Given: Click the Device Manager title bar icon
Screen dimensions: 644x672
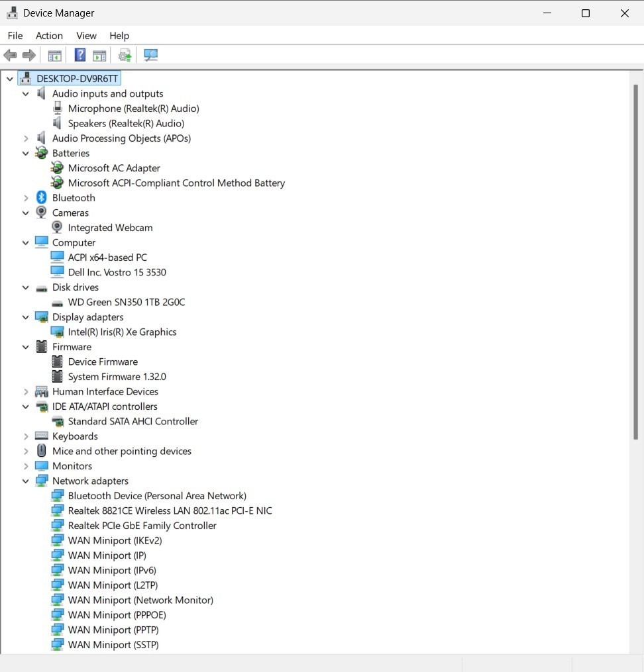Looking at the screenshot, I should click(x=12, y=13).
